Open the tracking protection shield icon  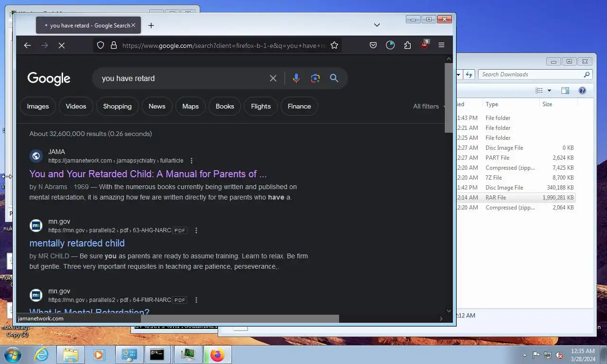tap(101, 45)
